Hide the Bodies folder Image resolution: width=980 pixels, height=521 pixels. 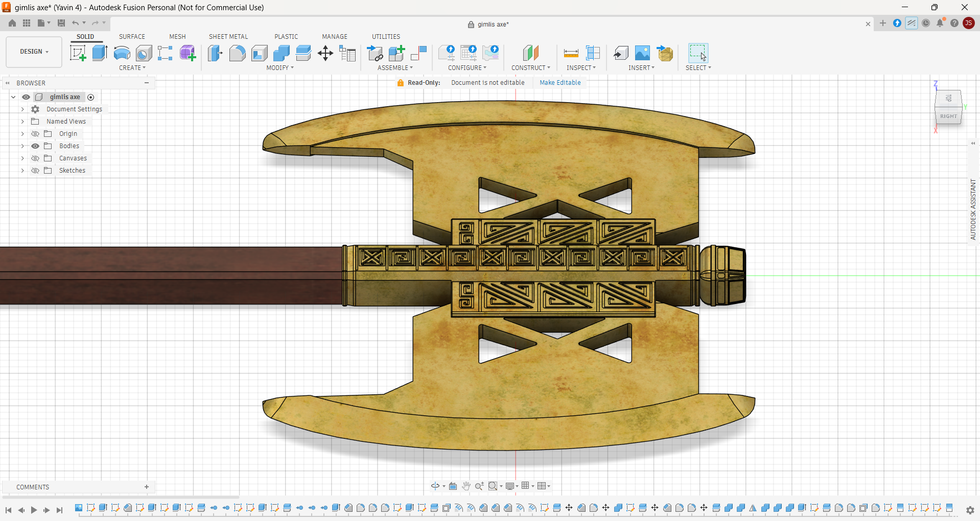[x=35, y=146]
